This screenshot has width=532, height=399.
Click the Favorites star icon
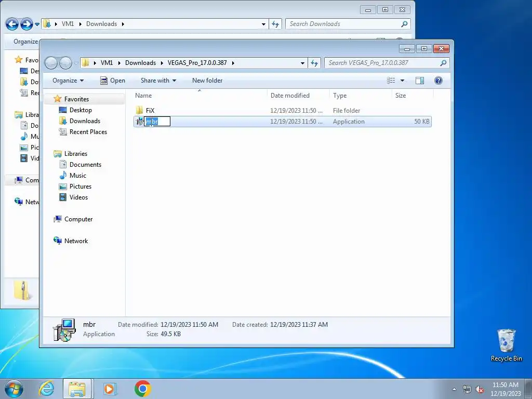point(58,99)
